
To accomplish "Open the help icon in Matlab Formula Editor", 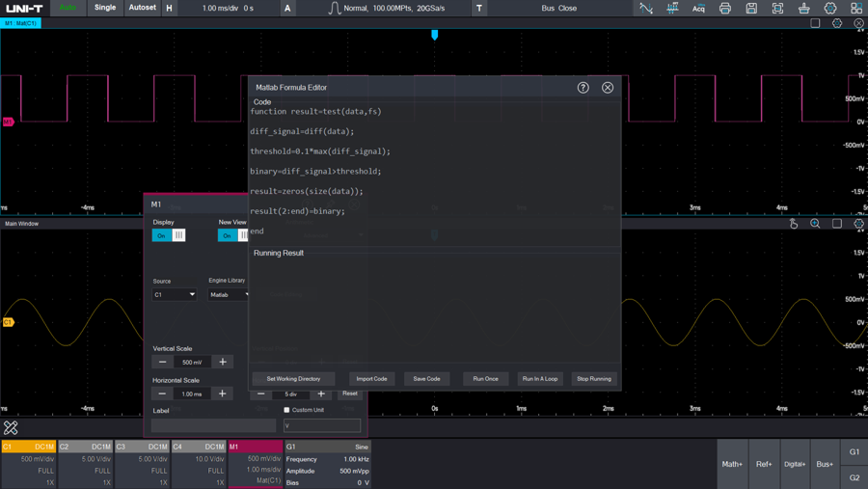I will [x=583, y=88].
